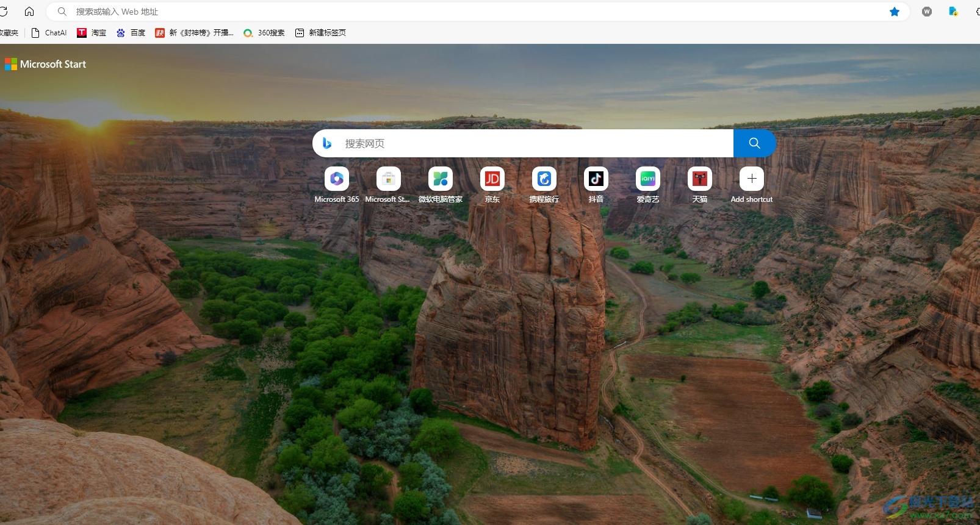980x525 pixels.
Task: Open the 新建标签页 bookmark
Action: click(320, 33)
